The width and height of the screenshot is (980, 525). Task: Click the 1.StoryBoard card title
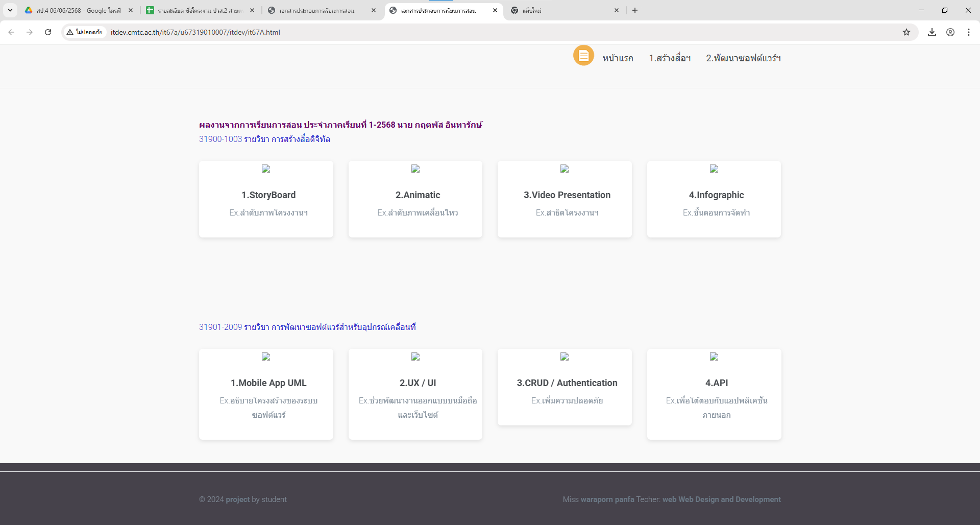tap(268, 195)
